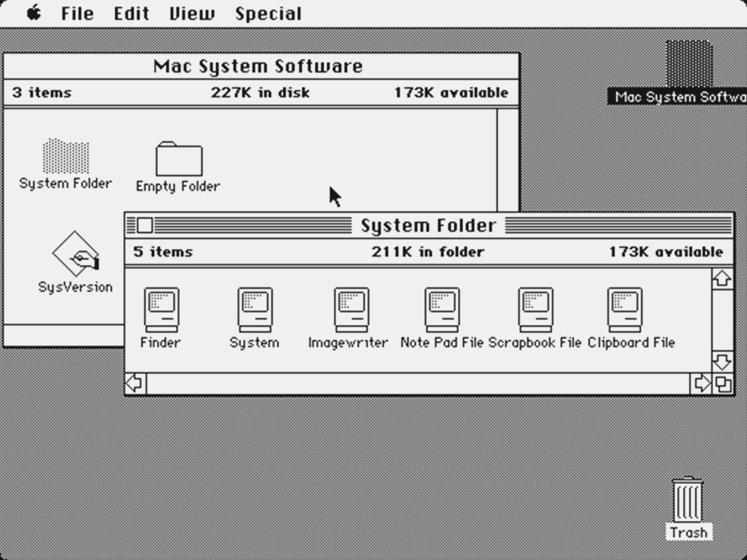Select the Clipboard File icon
The image size is (747, 560).
(625, 310)
